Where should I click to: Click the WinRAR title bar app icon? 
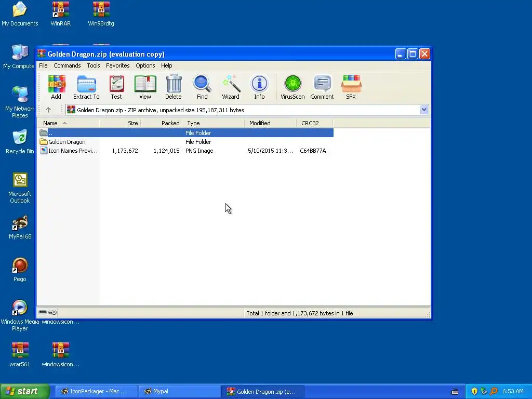42,54
